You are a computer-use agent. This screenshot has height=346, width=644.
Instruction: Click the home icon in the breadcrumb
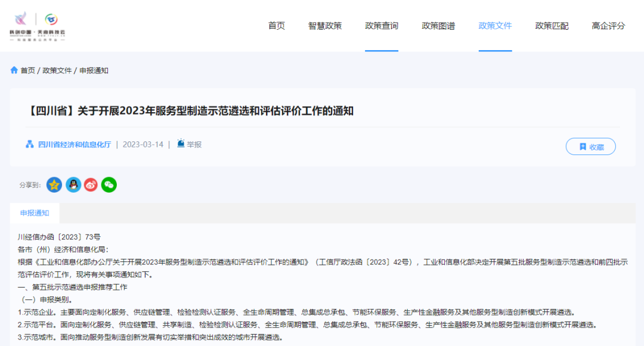[14, 70]
